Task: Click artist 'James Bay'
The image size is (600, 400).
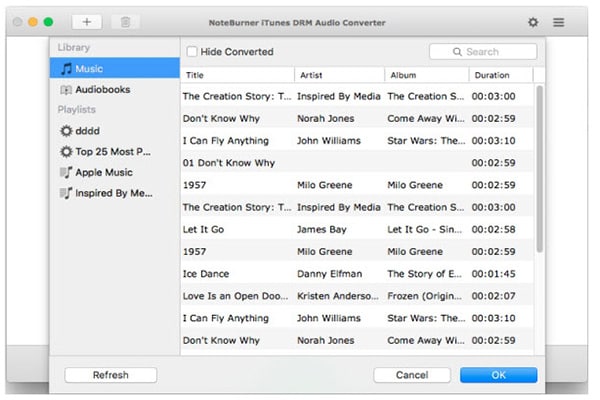Action: point(322,230)
